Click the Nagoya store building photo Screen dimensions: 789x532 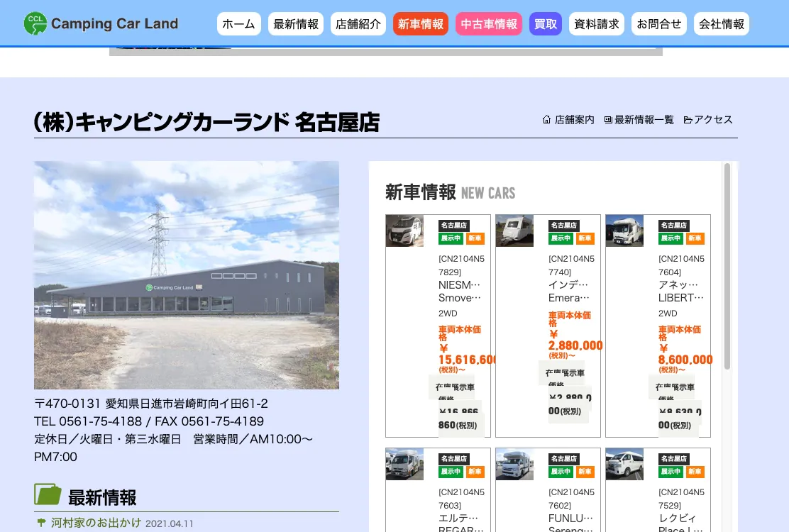pyautogui.click(x=186, y=275)
